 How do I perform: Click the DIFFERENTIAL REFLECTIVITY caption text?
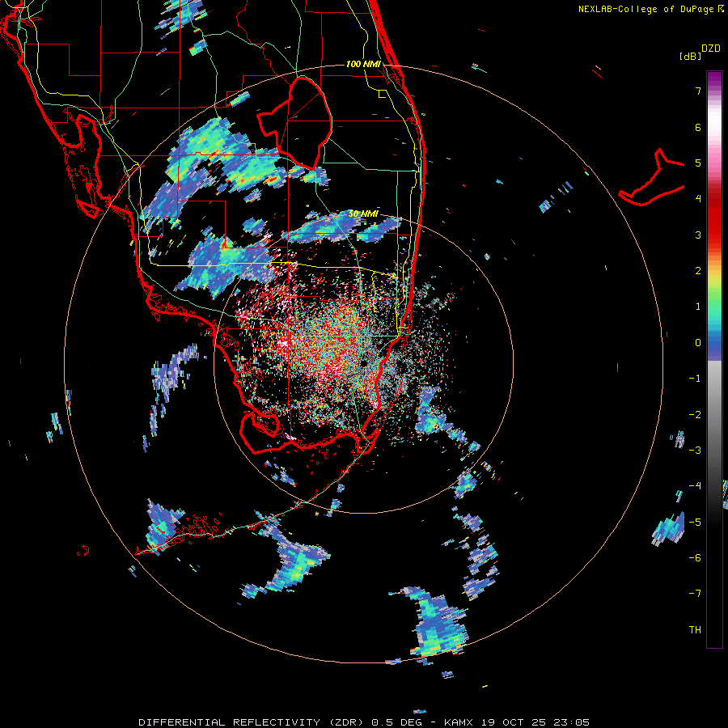tap(230, 722)
